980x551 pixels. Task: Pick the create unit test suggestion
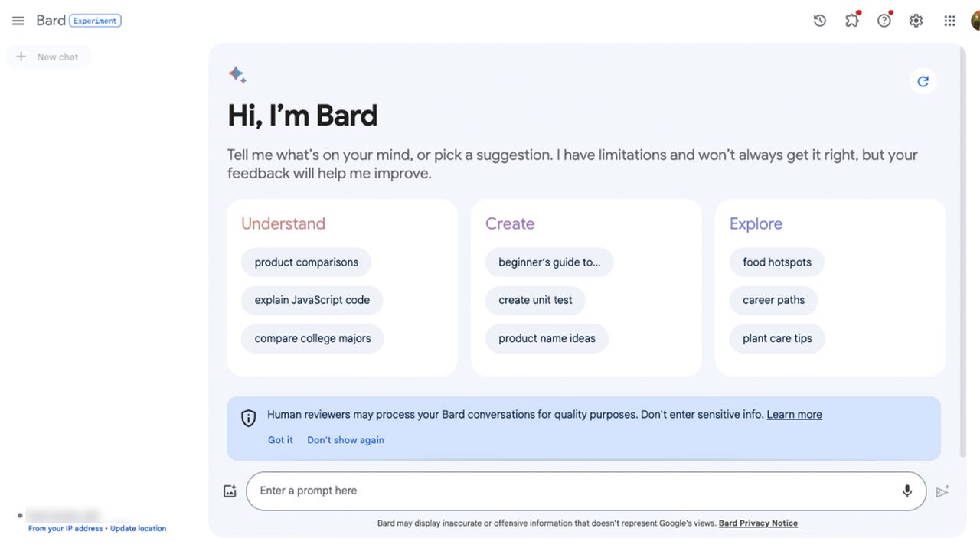pos(535,300)
